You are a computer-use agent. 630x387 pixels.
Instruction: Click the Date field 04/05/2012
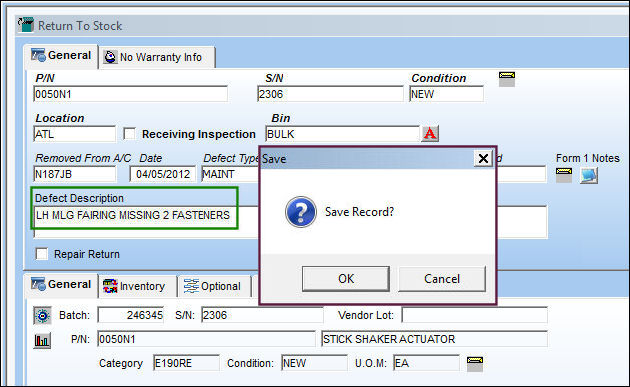point(163,174)
